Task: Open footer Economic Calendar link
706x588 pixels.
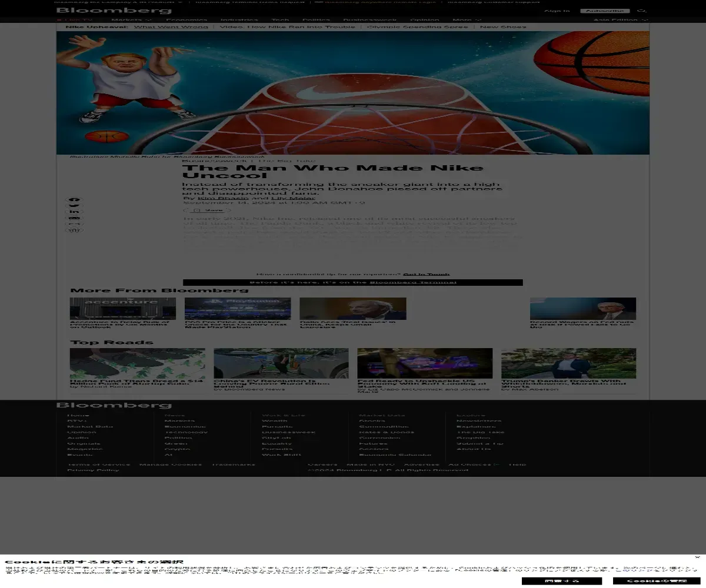Action: pyautogui.click(x=395, y=455)
